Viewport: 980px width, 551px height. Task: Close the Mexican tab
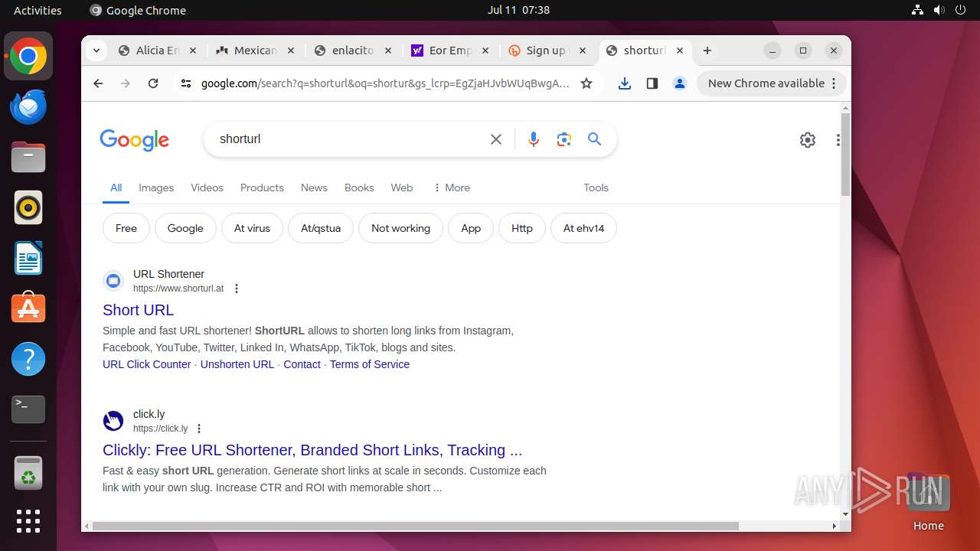click(290, 51)
